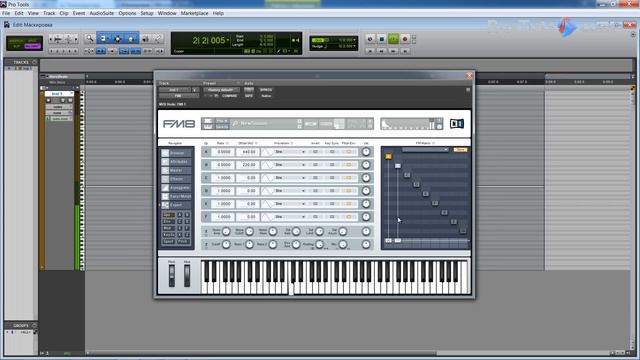Open the main counter dropdown arrow beside 2|2|005
The width and height of the screenshot is (640, 360).
228,40
